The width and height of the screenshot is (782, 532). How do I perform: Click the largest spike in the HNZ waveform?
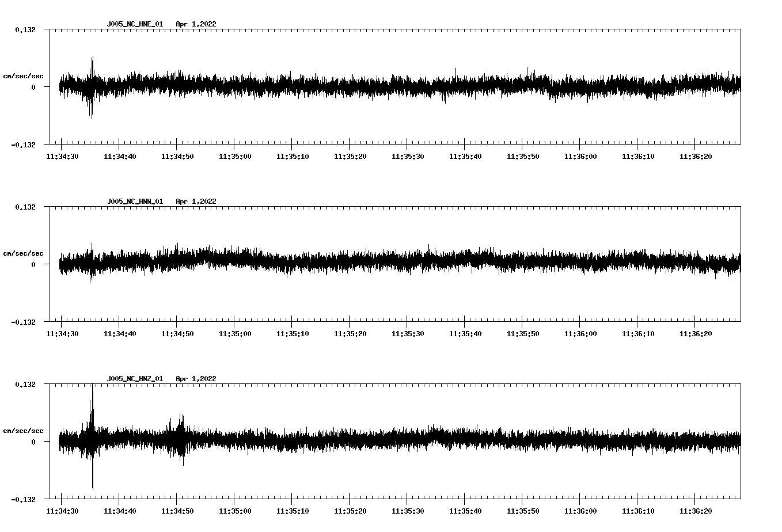[x=92, y=436]
